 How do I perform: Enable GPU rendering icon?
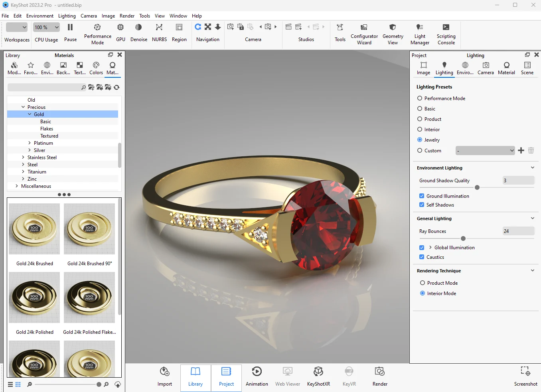tap(120, 28)
